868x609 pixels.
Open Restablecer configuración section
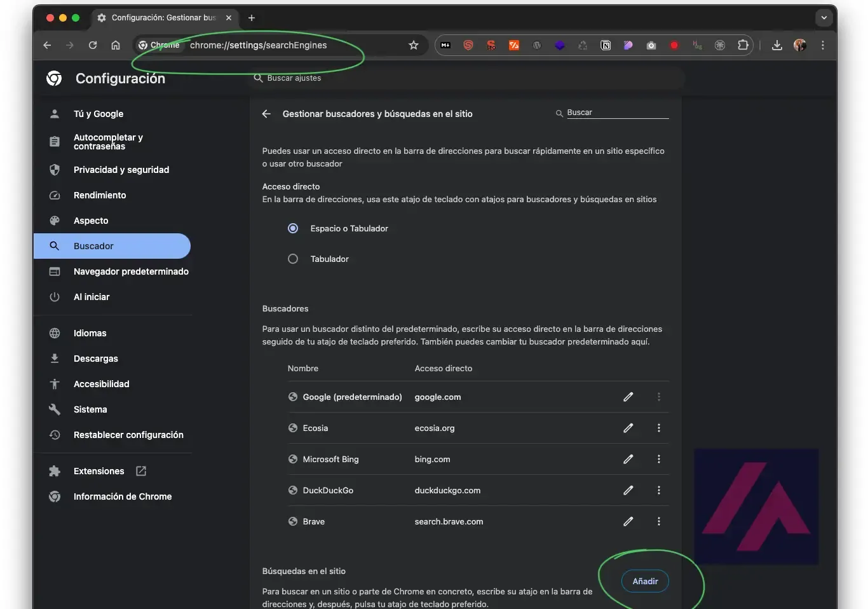(112, 435)
